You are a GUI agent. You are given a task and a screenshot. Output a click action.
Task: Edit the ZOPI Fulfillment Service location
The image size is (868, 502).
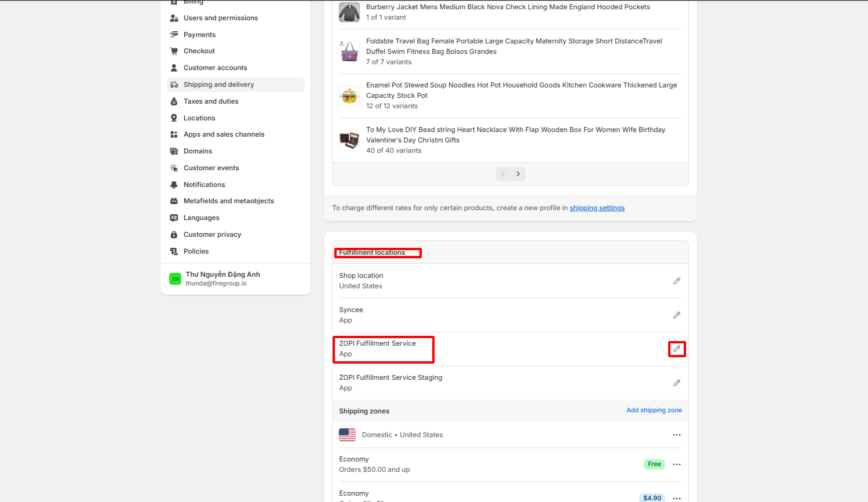pyautogui.click(x=676, y=349)
